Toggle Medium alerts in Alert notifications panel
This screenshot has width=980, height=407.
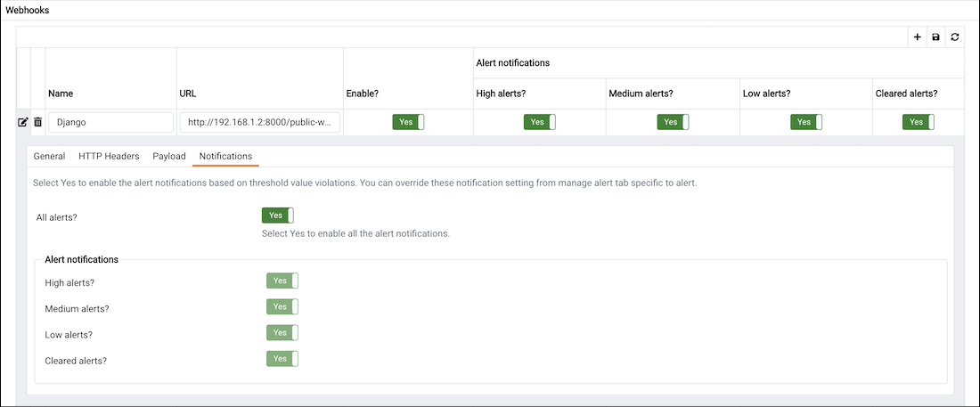point(282,307)
